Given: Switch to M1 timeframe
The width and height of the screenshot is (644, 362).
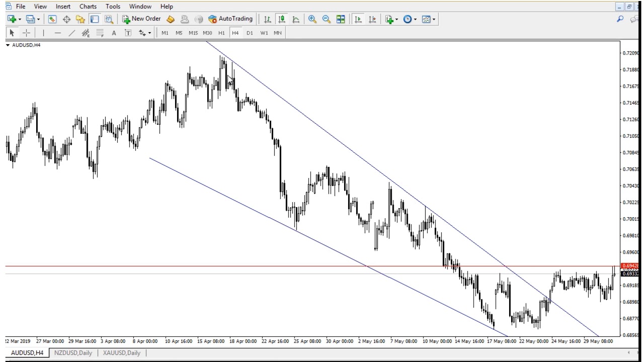Looking at the screenshot, I should tap(165, 33).
